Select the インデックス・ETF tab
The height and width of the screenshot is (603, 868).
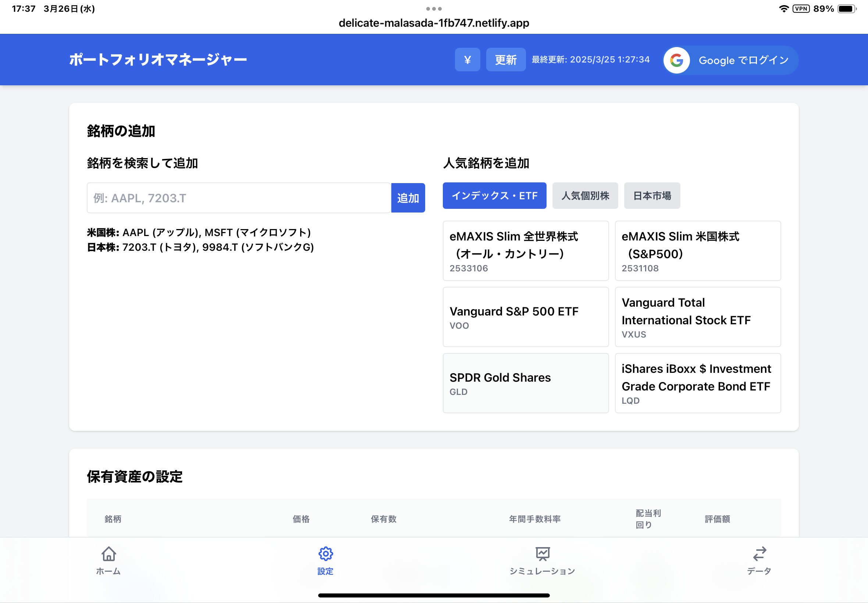[494, 196]
